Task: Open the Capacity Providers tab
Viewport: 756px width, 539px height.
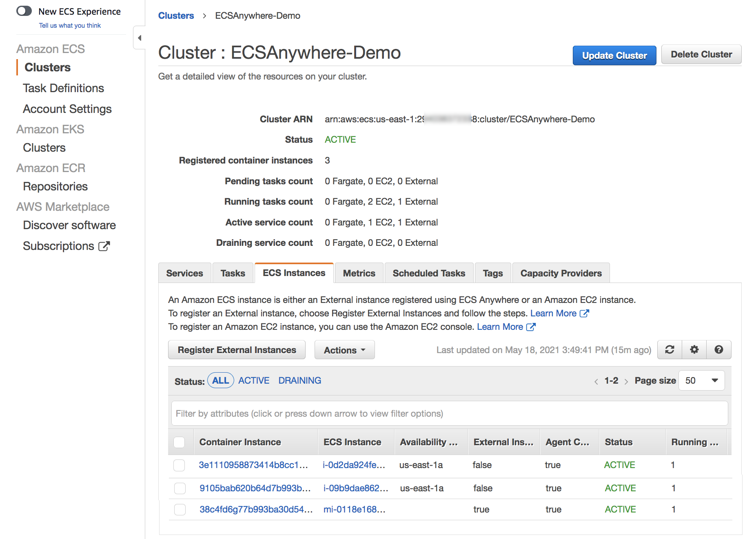Action: click(x=561, y=273)
